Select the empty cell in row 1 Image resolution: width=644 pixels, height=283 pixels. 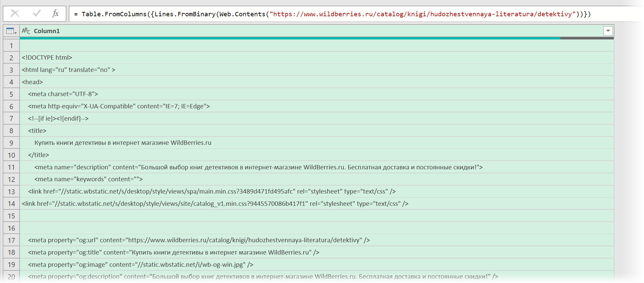tap(317, 45)
